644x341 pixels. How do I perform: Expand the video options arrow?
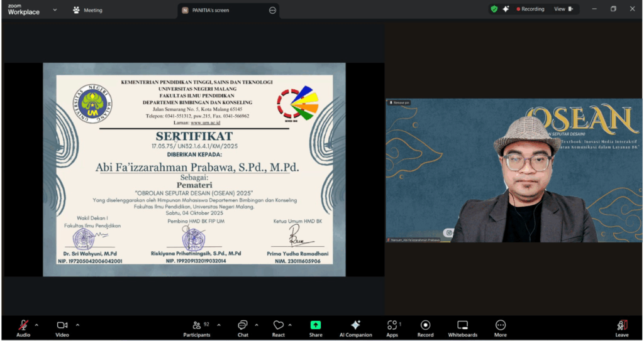tap(77, 325)
